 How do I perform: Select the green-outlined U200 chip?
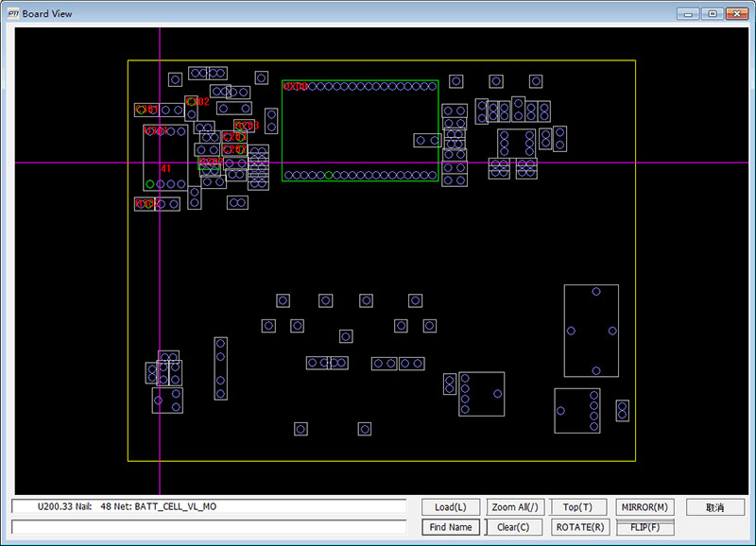[x=360, y=130]
